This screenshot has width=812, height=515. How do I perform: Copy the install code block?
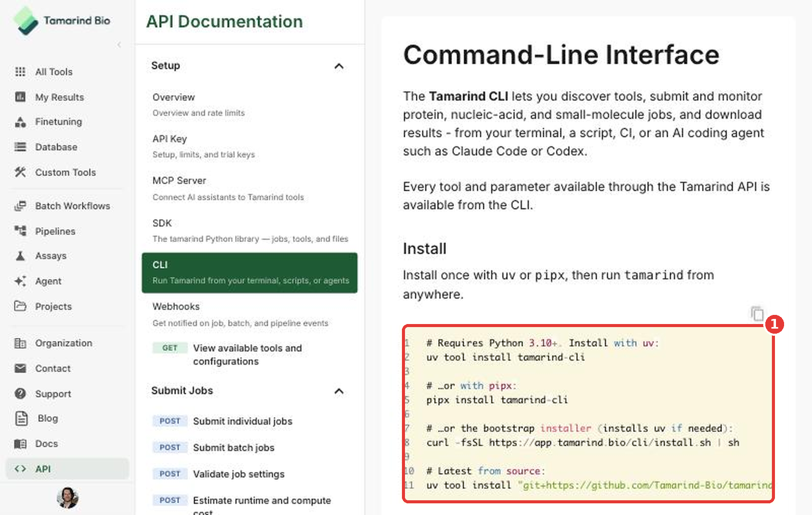(x=757, y=314)
